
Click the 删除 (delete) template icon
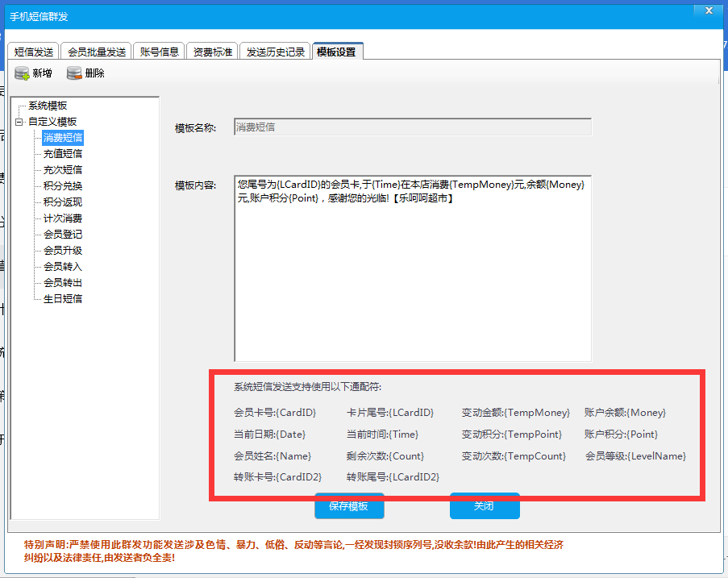click(74, 73)
